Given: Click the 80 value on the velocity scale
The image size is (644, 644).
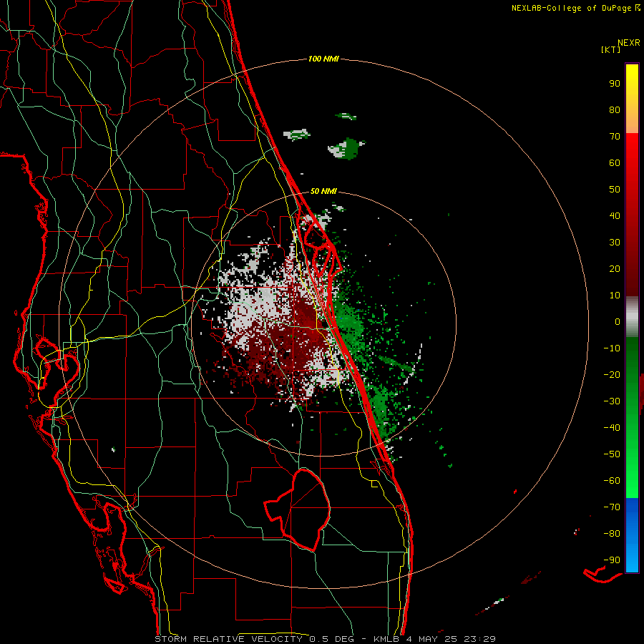Looking at the screenshot, I should coord(615,109).
